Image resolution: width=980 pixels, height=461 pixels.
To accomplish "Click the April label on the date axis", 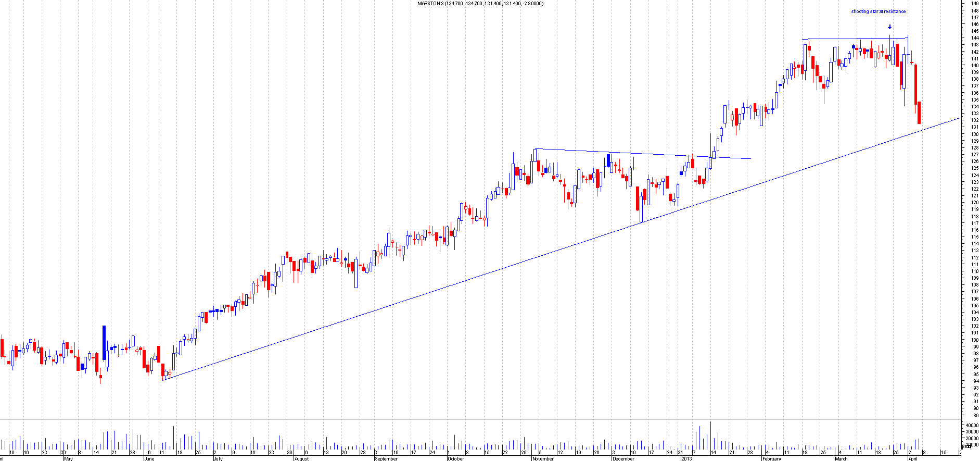I will 913,458.
